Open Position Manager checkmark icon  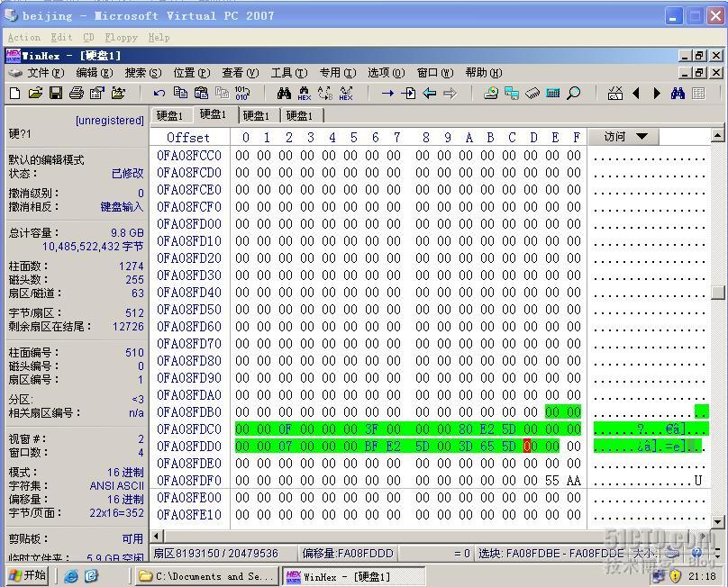pyautogui.click(x=615, y=94)
